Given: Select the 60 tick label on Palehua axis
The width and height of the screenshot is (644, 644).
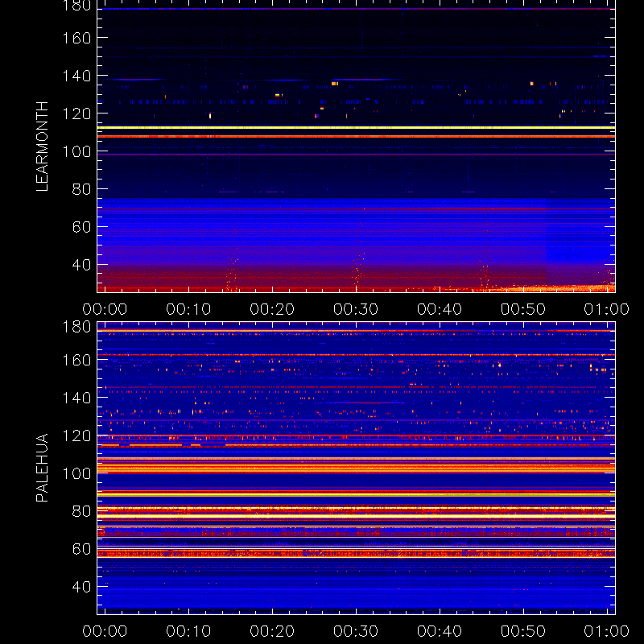Looking at the screenshot, I should click(81, 549).
